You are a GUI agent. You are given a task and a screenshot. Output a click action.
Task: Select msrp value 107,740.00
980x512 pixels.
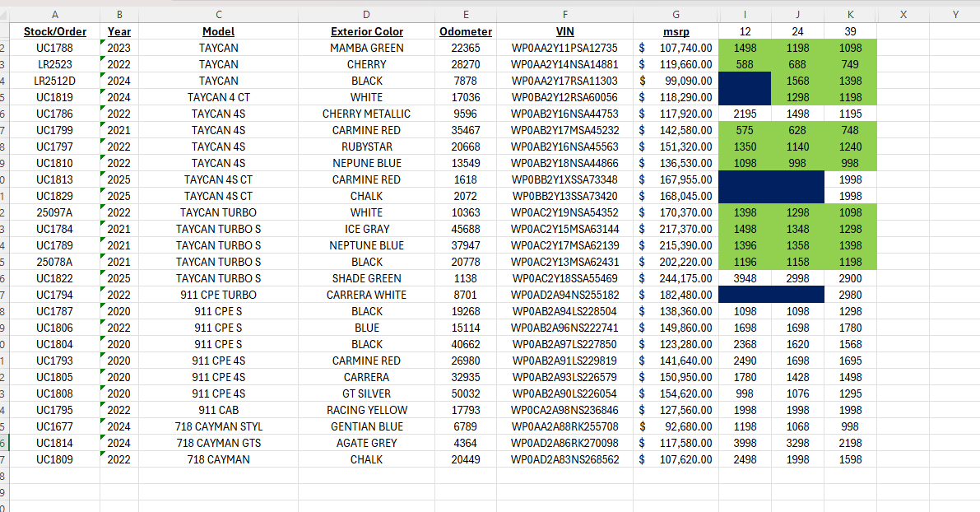pos(676,48)
